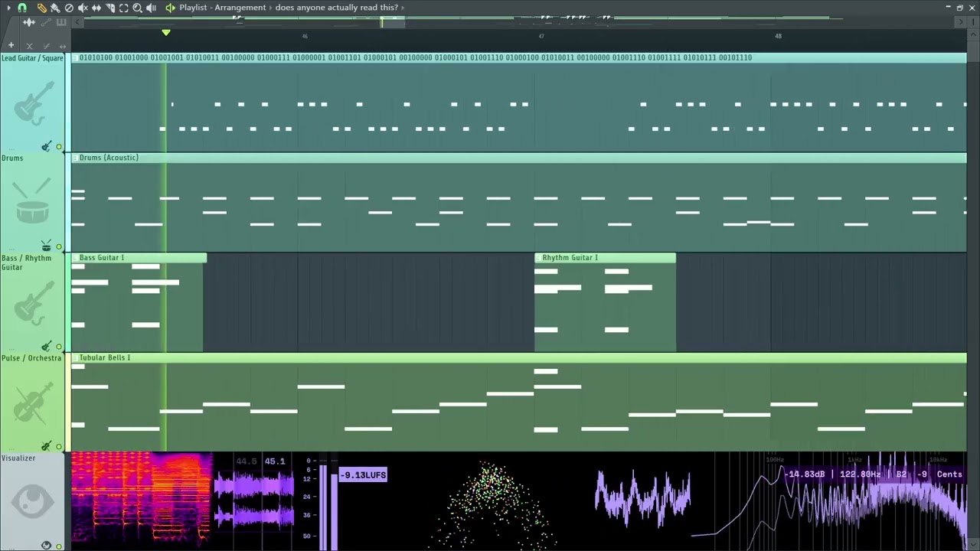Click the waveform audio clips focus icon

click(29, 22)
